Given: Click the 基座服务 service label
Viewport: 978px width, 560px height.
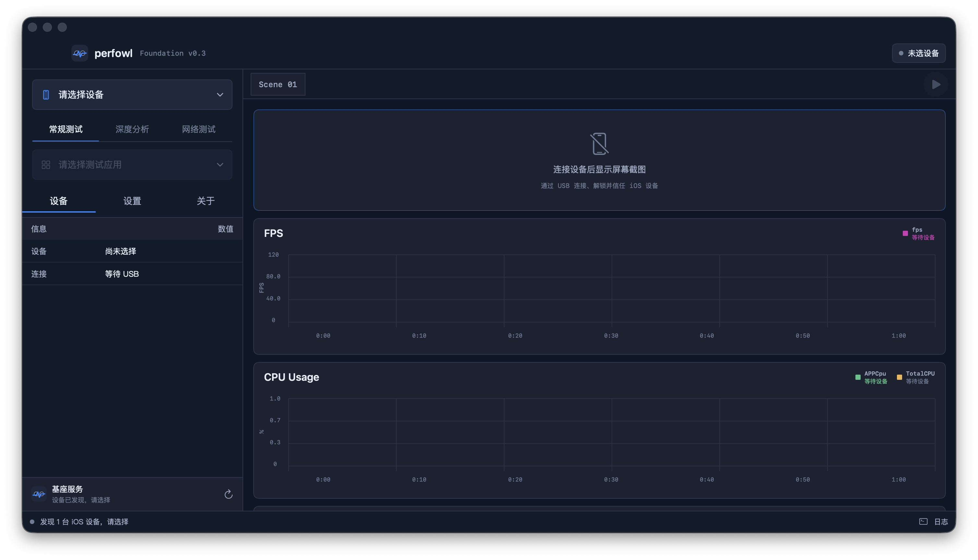Looking at the screenshot, I should [x=67, y=489].
